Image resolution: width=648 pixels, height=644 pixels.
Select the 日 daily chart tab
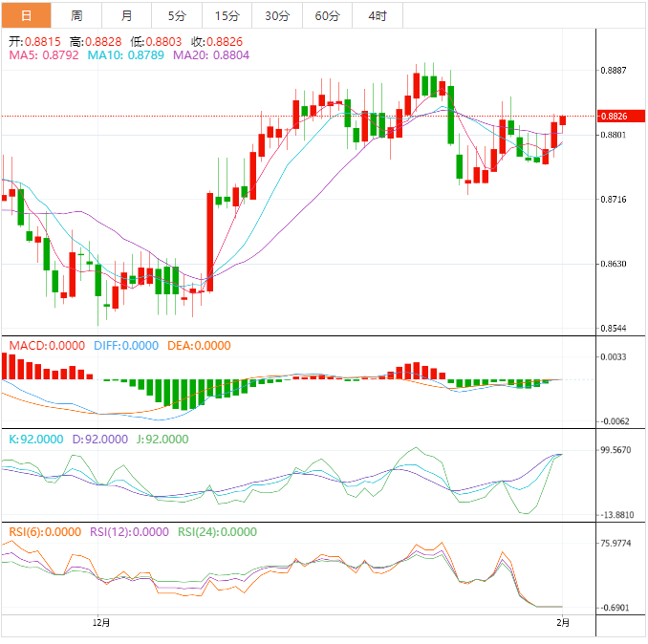tap(26, 15)
